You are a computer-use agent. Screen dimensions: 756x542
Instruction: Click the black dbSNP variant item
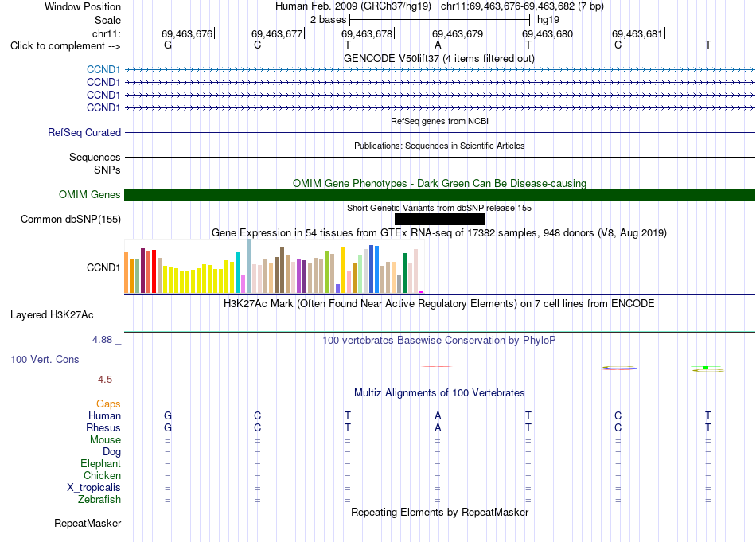pyautogui.click(x=439, y=220)
